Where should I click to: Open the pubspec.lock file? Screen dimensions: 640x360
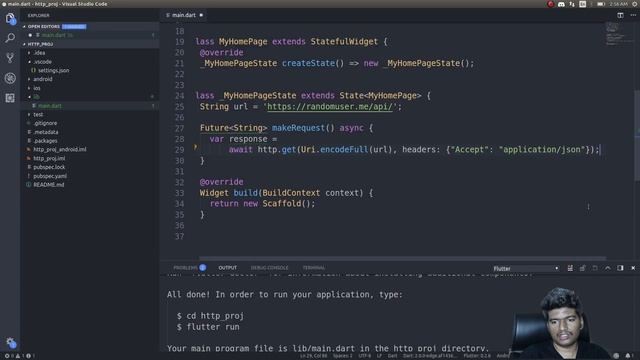pyautogui.click(x=49, y=167)
